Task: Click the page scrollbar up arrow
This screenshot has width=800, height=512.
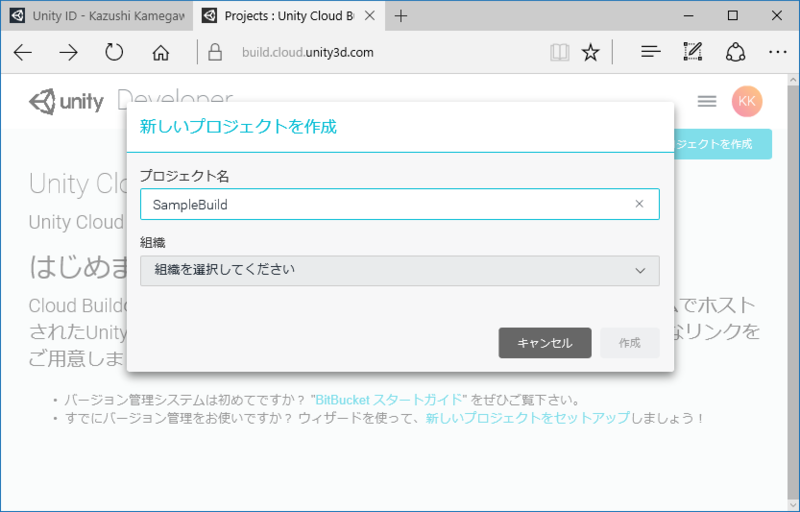Action: 793,80
